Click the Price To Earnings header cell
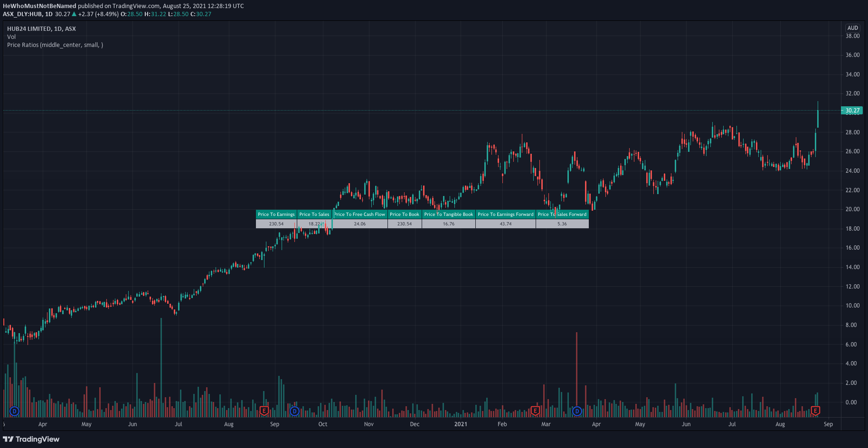The image size is (868, 448). click(x=276, y=215)
